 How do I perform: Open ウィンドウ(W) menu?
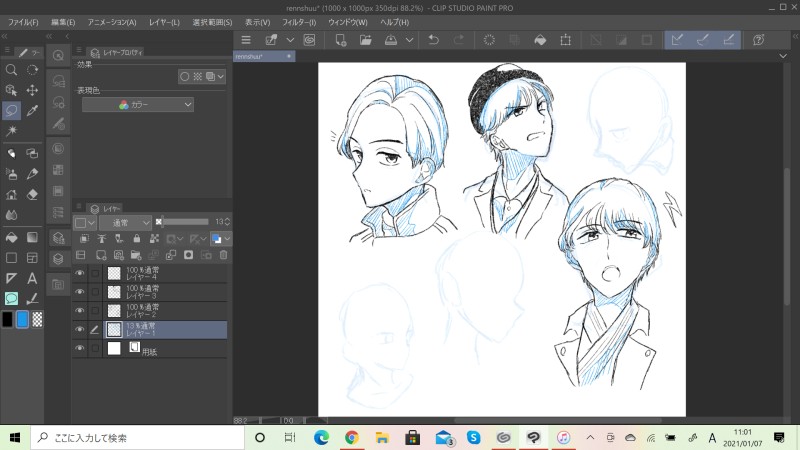point(348,22)
